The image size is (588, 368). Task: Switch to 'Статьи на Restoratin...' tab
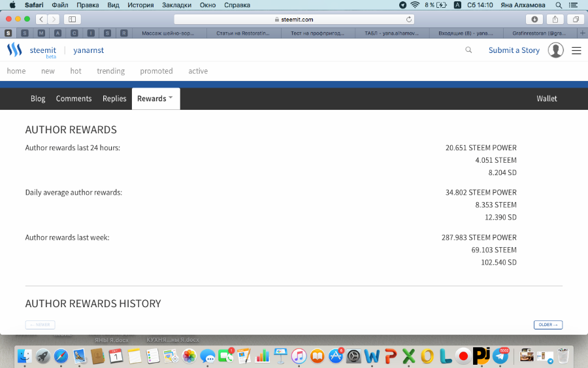pos(243,33)
